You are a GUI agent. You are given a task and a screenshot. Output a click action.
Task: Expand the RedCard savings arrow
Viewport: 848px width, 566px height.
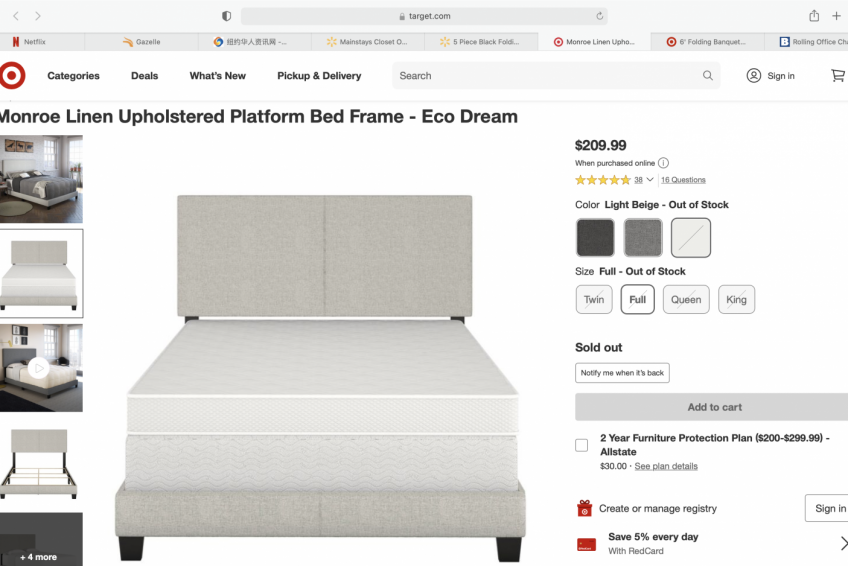(x=842, y=543)
